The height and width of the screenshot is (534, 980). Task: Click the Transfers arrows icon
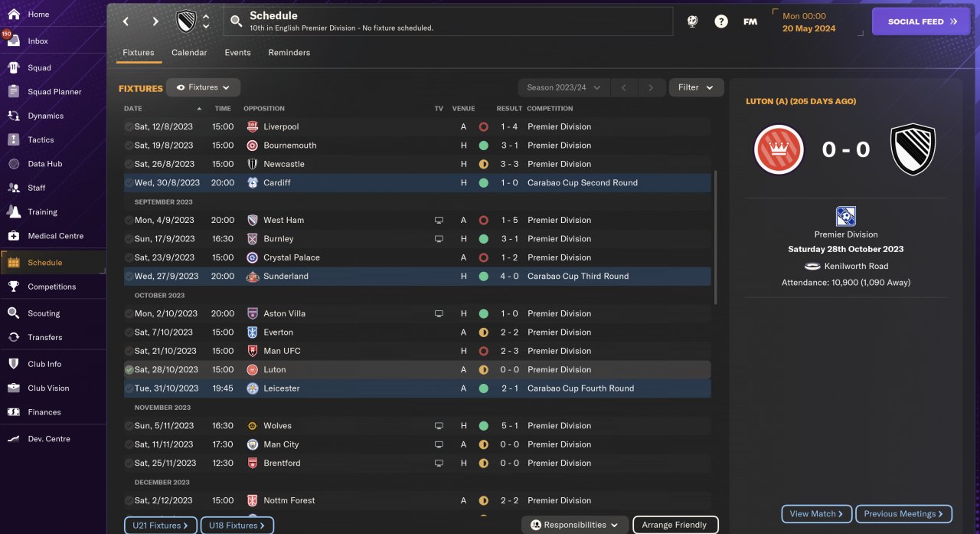(13, 337)
